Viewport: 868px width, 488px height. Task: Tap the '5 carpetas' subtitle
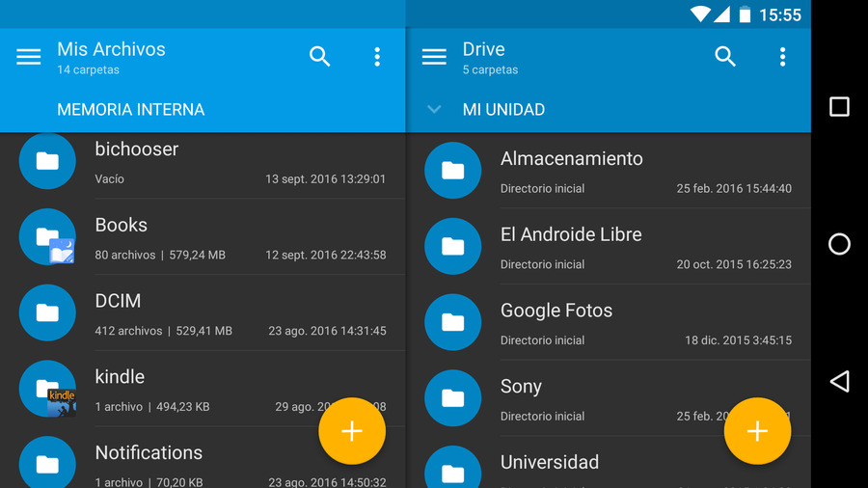pyautogui.click(x=491, y=69)
